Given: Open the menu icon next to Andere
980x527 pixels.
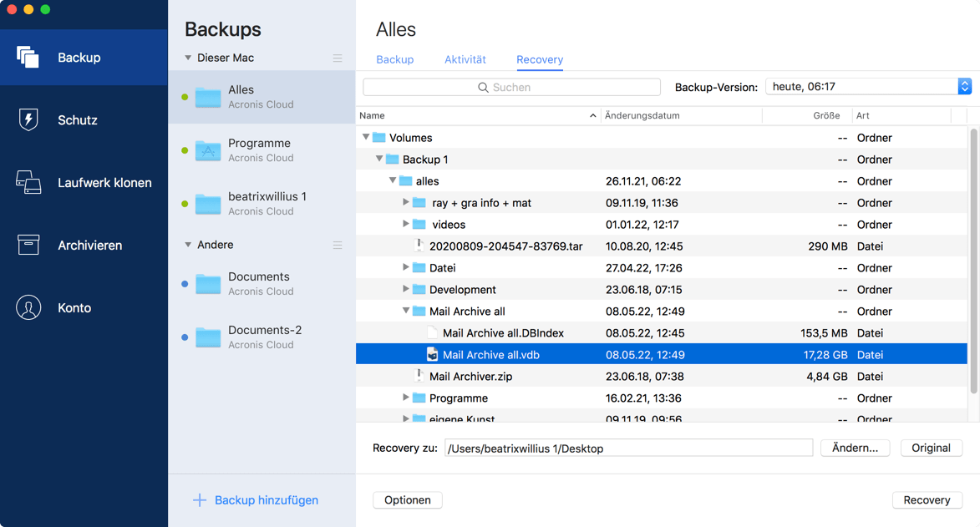Looking at the screenshot, I should 338,246.
